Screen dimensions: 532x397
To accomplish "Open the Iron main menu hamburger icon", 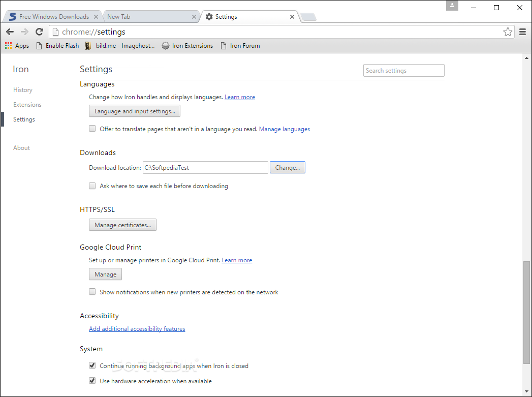I will [522, 32].
